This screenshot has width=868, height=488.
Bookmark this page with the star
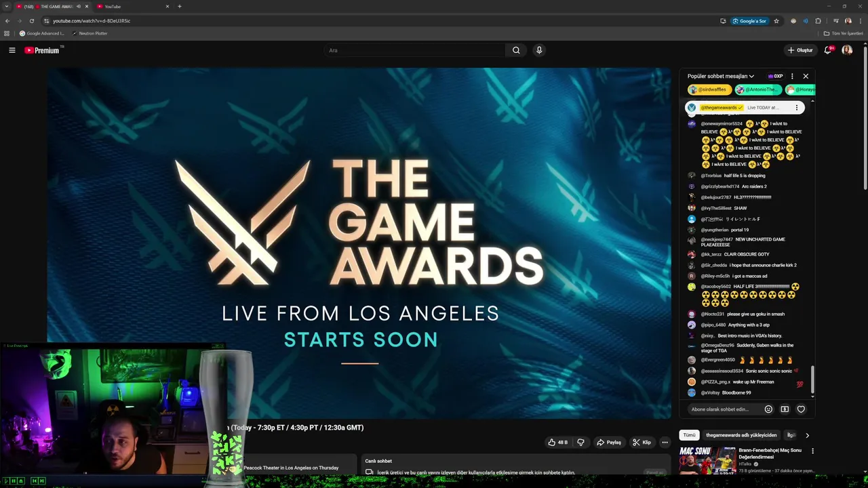click(776, 21)
